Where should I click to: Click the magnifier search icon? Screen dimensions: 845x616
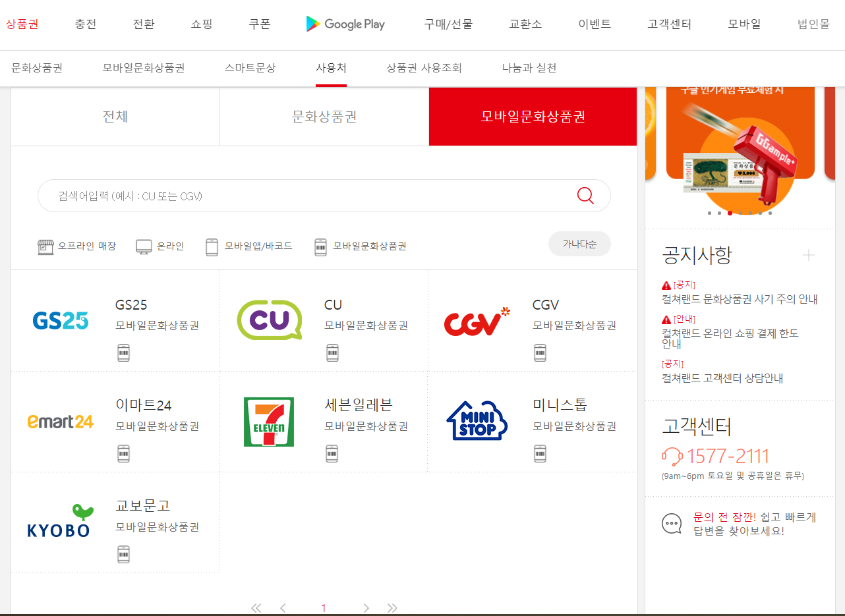tap(585, 196)
